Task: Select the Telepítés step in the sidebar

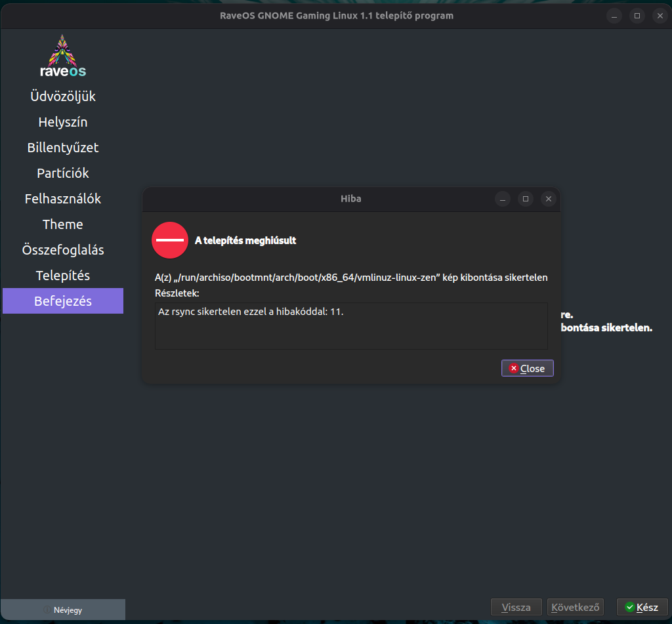Action: 63,275
